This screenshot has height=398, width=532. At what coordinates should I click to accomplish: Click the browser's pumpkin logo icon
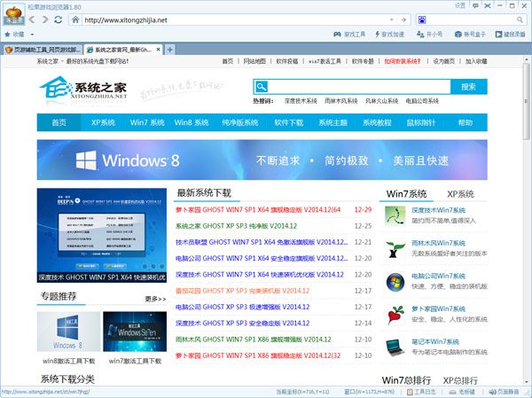pyautogui.click(x=14, y=14)
